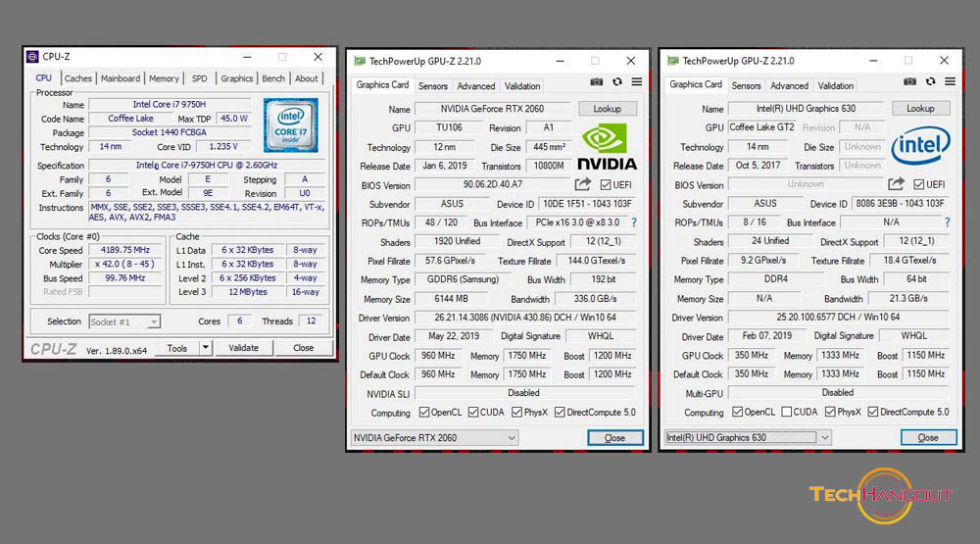980x544 pixels.
Task: Click the Level 3 cache value 12 MBytes
Action: pyautogui.click(x=248, y=291)
